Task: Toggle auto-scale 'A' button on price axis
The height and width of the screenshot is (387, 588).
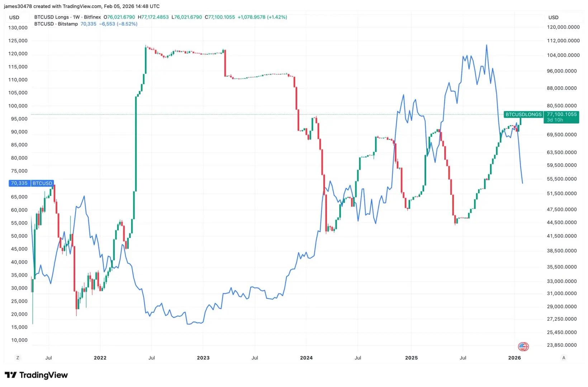Action: click(x=564, y=358)
